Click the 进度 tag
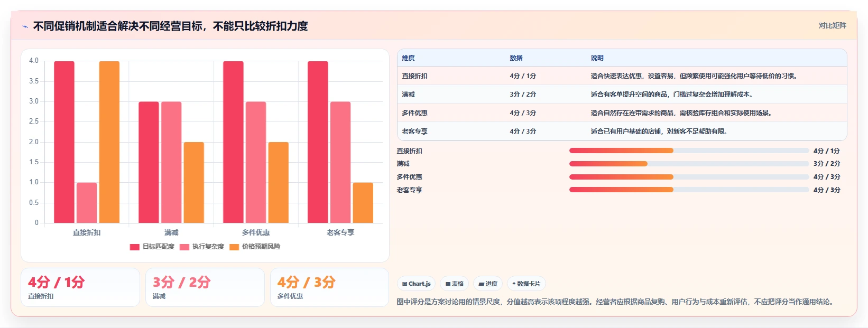The height and width of the screenshot is (328, 868). click(x=488, y=284)
